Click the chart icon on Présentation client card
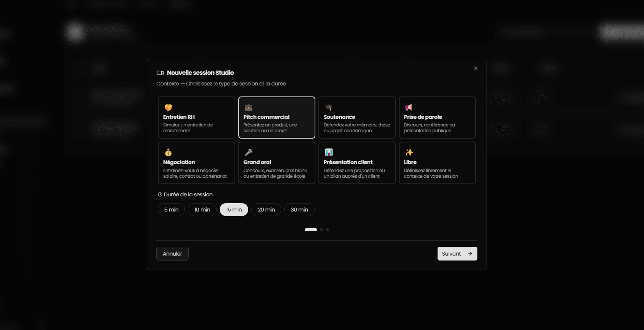The height and width of the screenshot is (330, 644). [329, 152]
